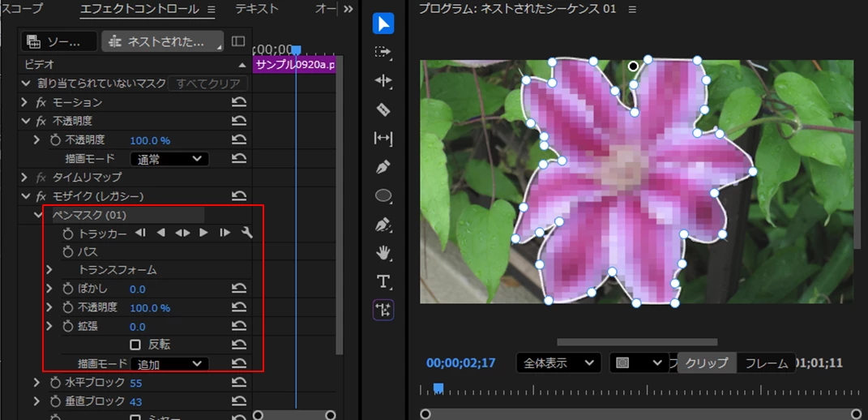The image size is (868, 420).
Task: Enable the 反転 mask checkbox
Action: 135,345
